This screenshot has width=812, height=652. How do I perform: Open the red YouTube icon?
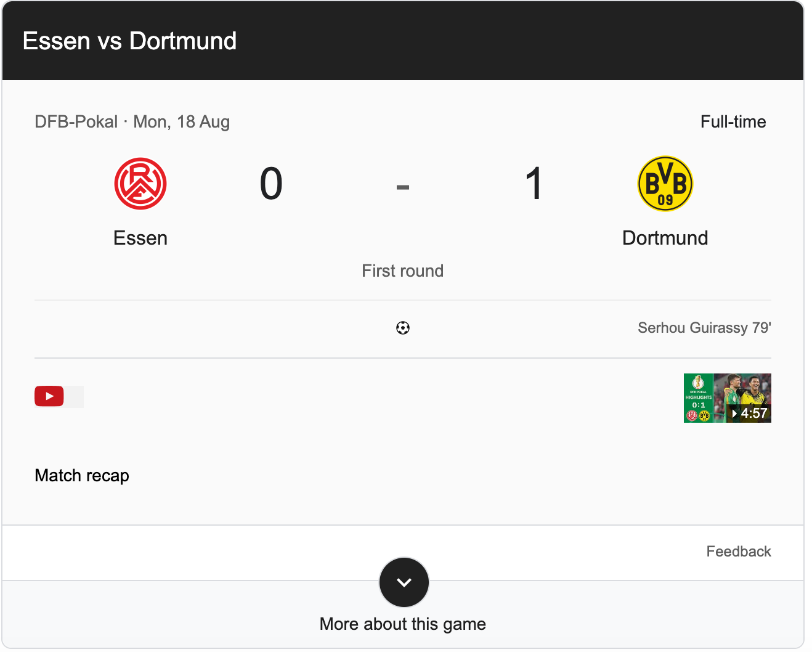(x=49, y=396)
